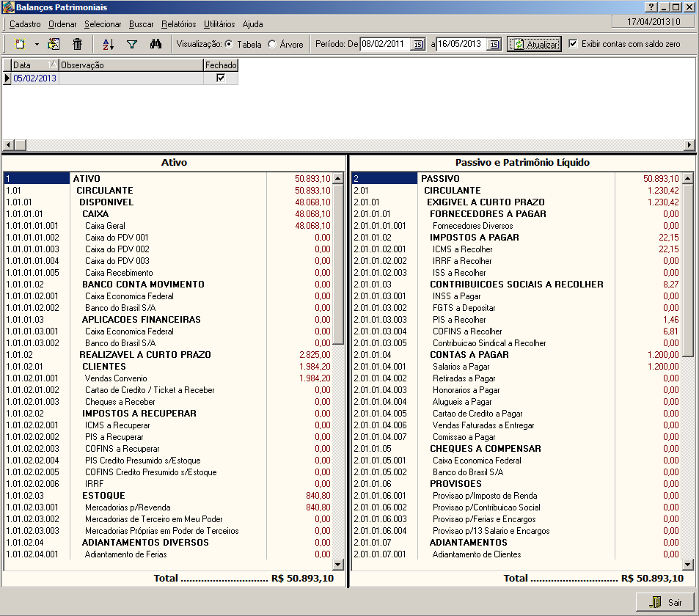Open the Selecionar menu
This screenshot has height=616, width=699.
(103, 24)
